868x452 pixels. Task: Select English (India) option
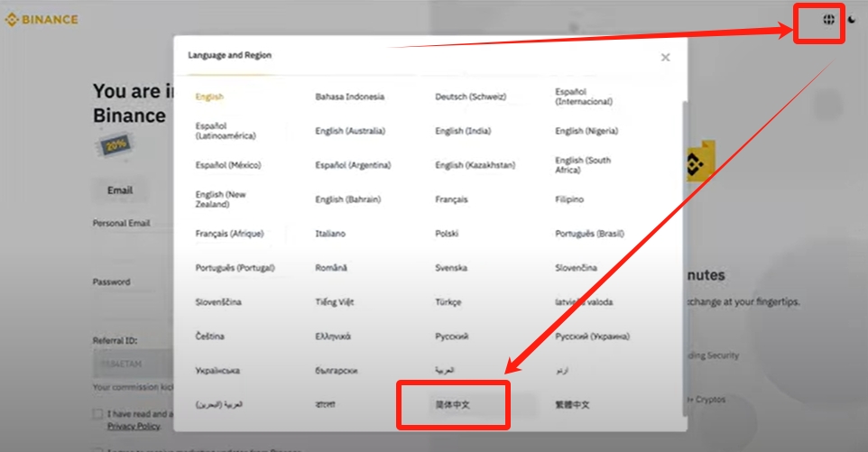coord(464,131)
